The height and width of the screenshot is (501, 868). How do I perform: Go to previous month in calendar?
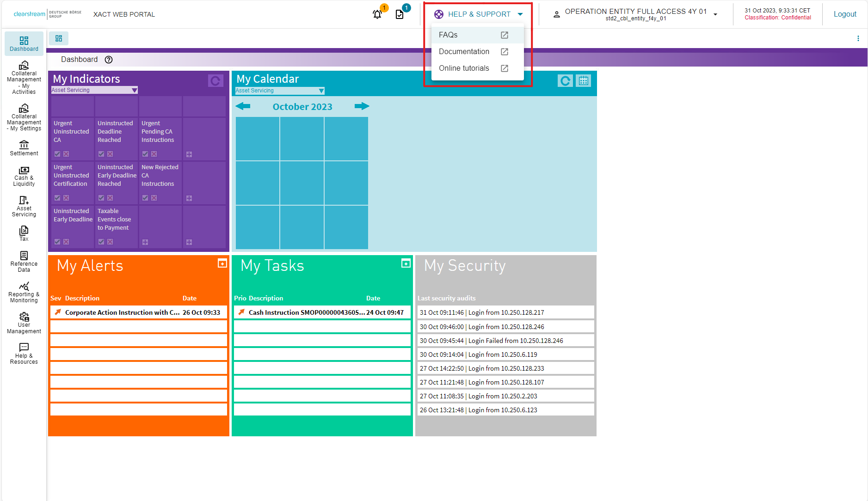tap(243, 106)
